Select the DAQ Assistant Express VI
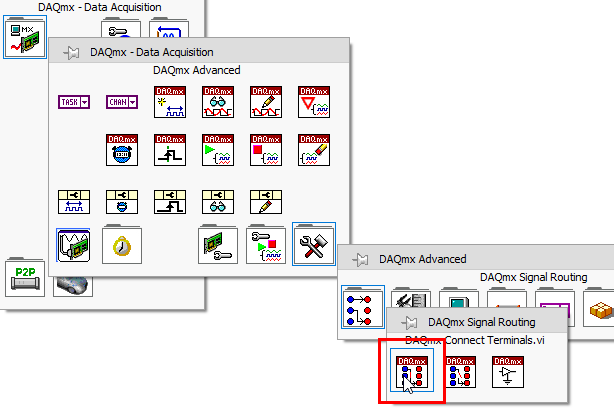This screenshot has width=614, height=418. coord(74,246)
